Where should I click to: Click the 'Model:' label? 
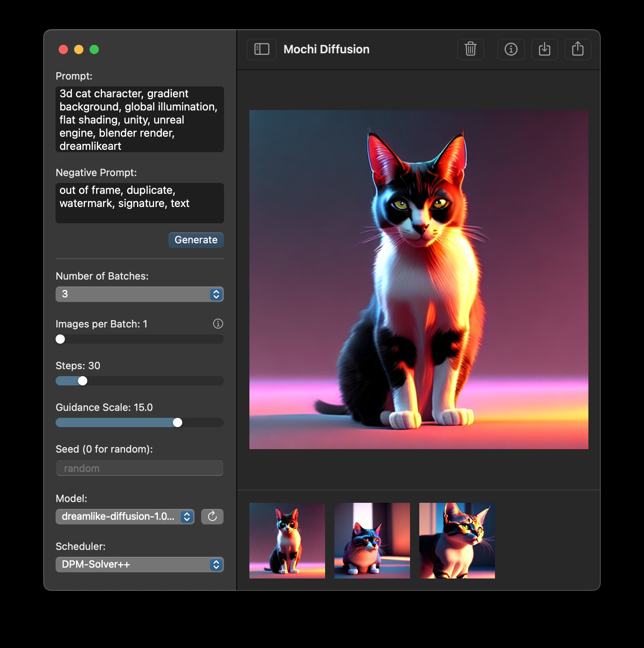pyautogui.click(x=71, y=499)
